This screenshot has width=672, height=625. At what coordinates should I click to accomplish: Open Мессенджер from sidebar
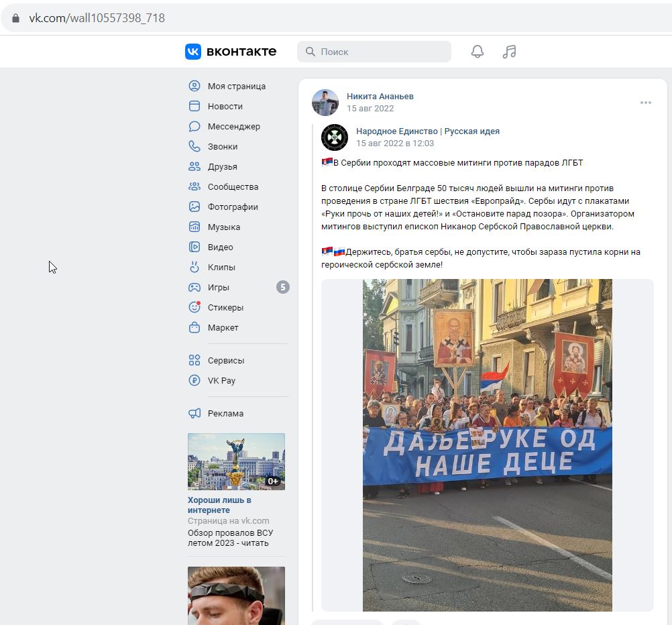(234, 127)
